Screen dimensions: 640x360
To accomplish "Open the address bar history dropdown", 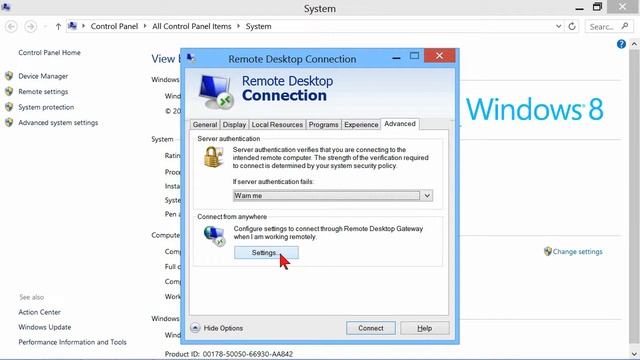I will (558, 27).
